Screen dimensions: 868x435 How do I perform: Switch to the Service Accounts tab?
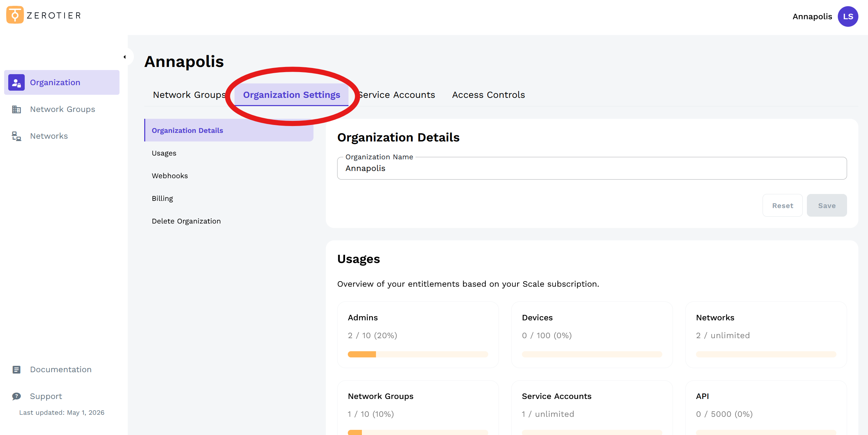397,95
